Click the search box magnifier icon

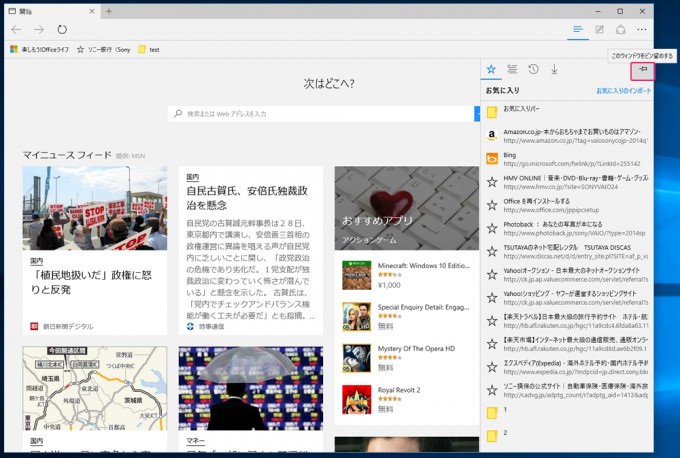click(178, 114)
